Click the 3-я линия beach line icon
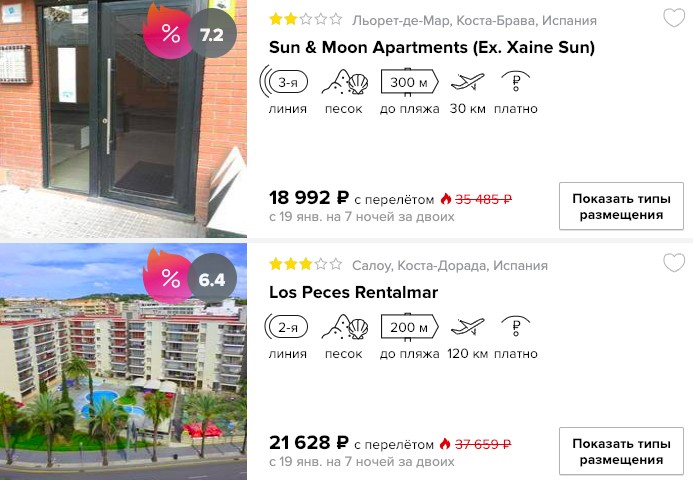 [x=284, y=82]
